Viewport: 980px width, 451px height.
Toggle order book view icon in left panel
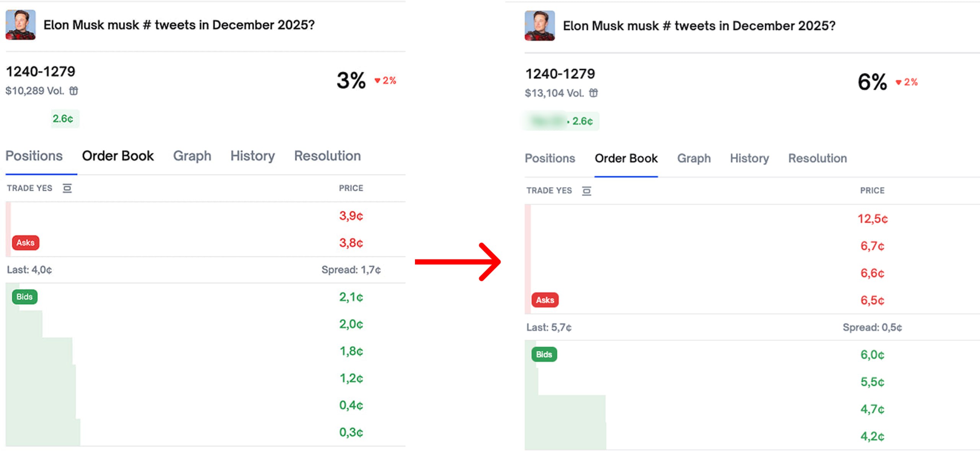tap(67, 188)
